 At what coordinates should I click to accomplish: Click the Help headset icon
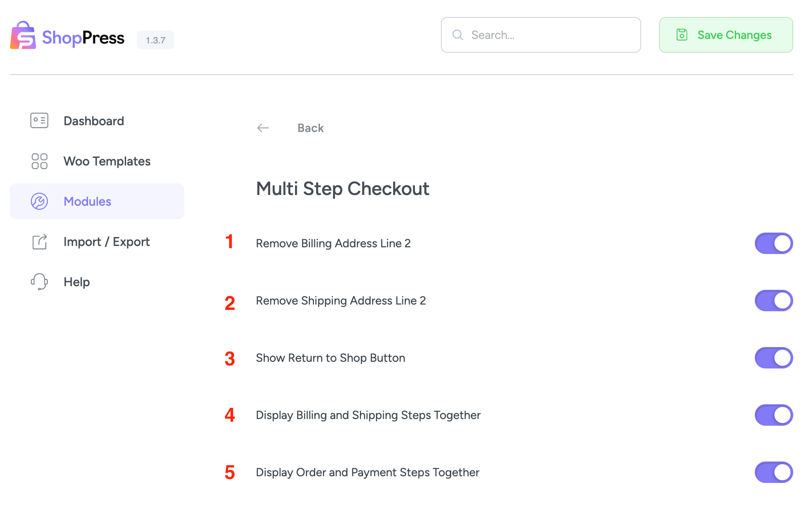pos(39,282)
